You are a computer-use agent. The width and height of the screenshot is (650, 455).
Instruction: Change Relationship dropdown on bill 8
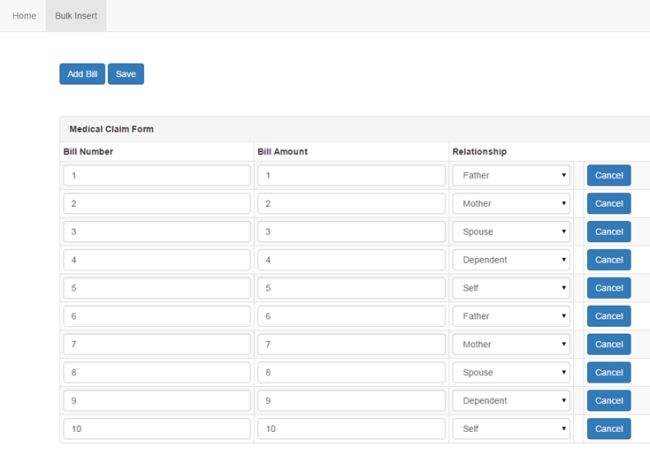tap(511, 372)
